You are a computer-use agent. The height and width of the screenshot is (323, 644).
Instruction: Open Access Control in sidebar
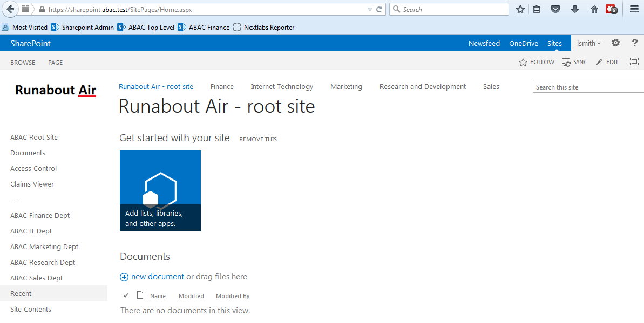[x=33, y=168]
